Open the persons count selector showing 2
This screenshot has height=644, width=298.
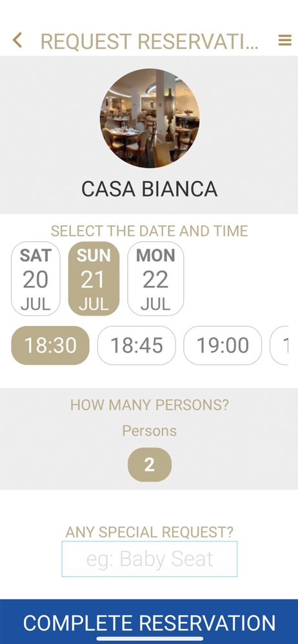(x=150, y=464)
